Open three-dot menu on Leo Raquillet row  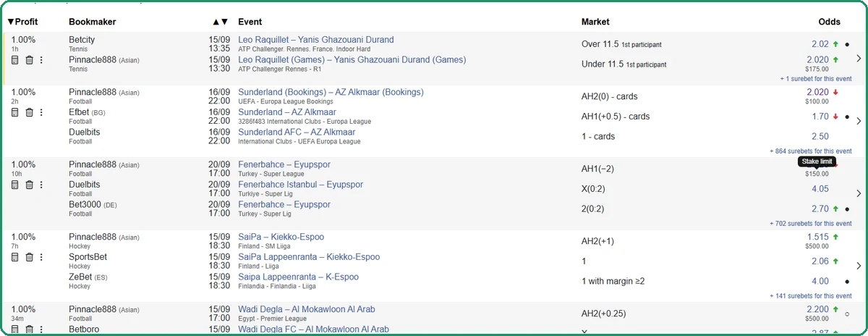coord(41,60)
